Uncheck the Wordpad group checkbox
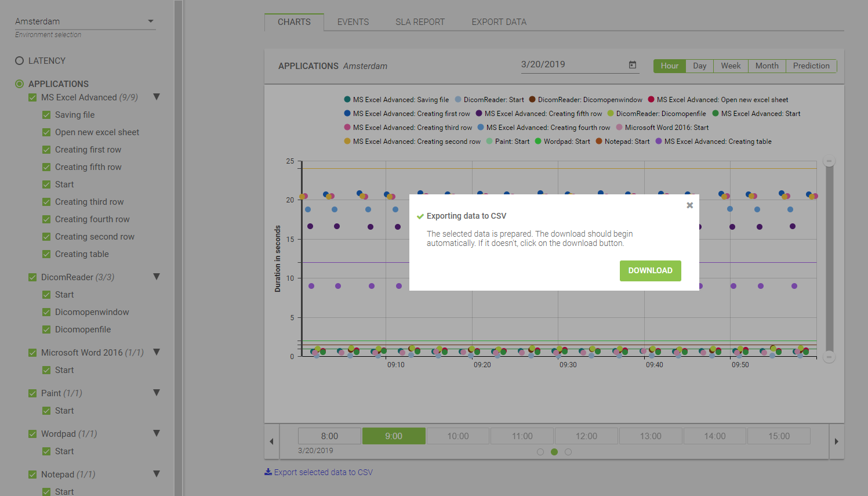 pyautogui.click(x=32, y=434)
